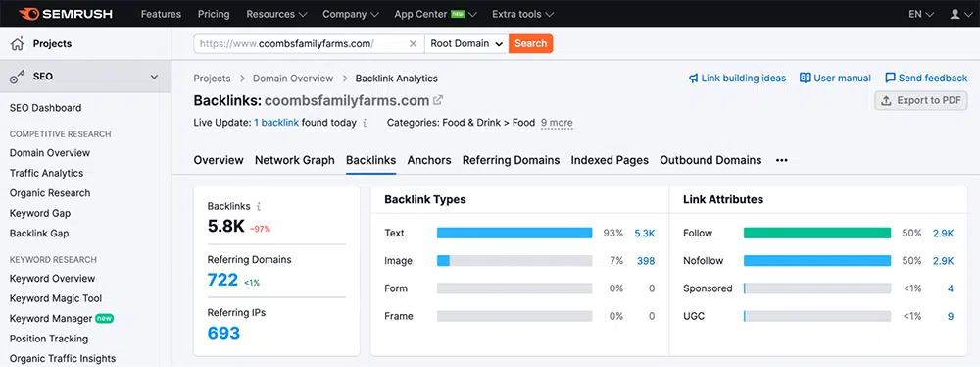This screenshot has height=367, width=980.
Task: Click the Image backlink type bar
Action: [514, 261]
